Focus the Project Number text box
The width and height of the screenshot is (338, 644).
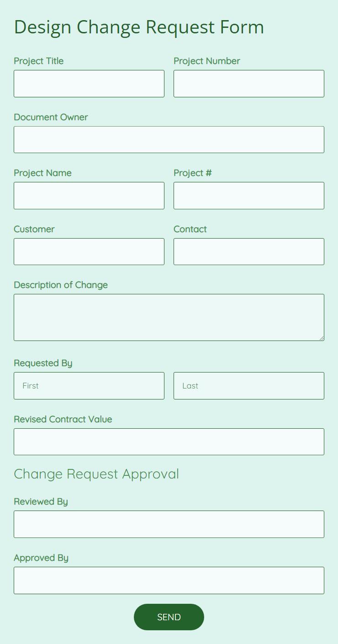tap(249, 84)
